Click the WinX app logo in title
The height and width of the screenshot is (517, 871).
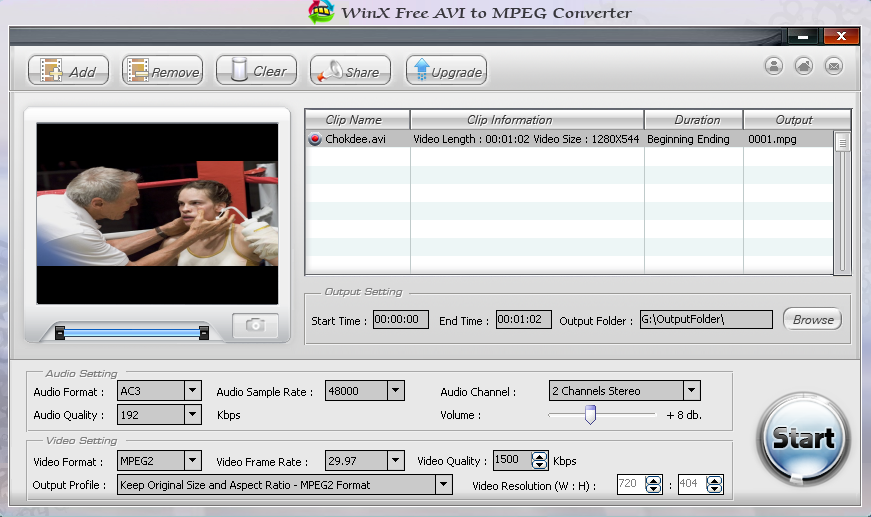pyautogui.click(x=321, y=12)
